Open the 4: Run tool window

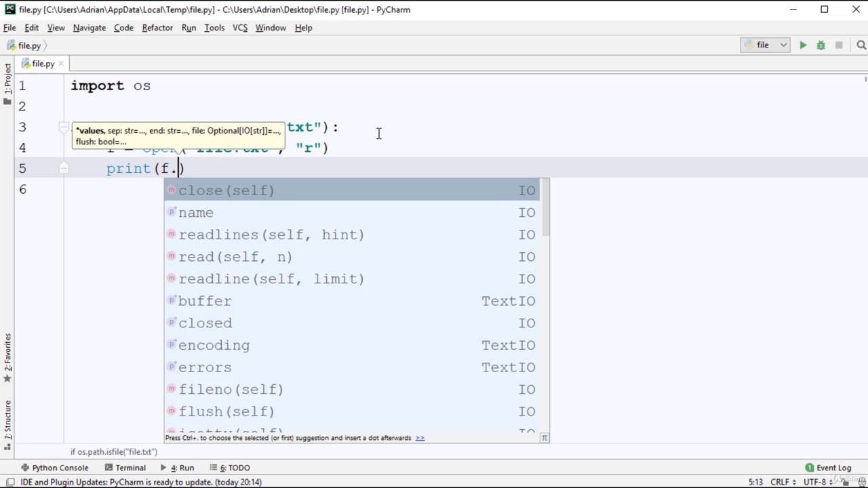(x=177, y=468)
